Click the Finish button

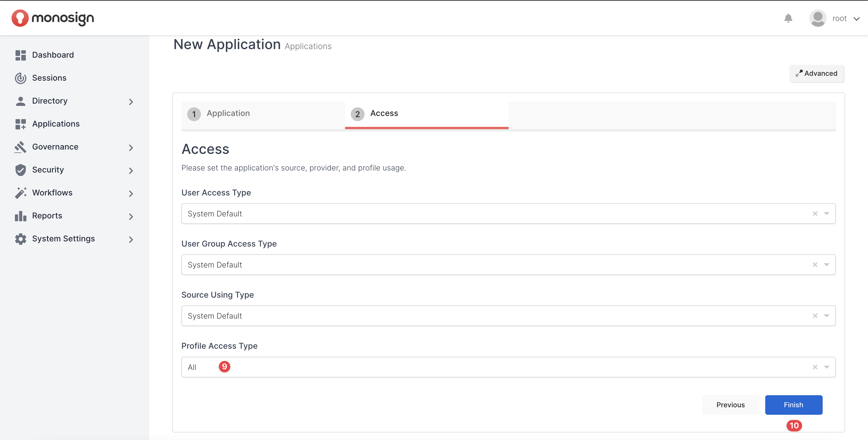(793, 405)
